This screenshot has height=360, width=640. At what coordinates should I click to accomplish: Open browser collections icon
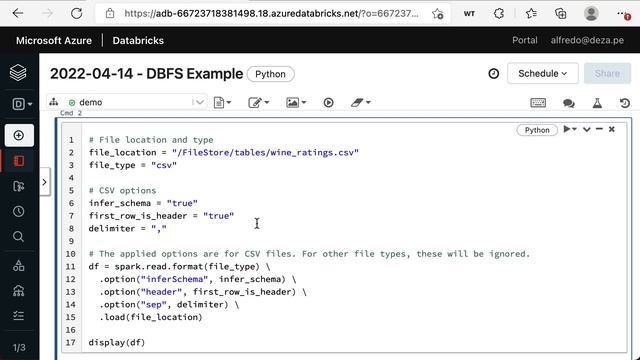[561, 13]
